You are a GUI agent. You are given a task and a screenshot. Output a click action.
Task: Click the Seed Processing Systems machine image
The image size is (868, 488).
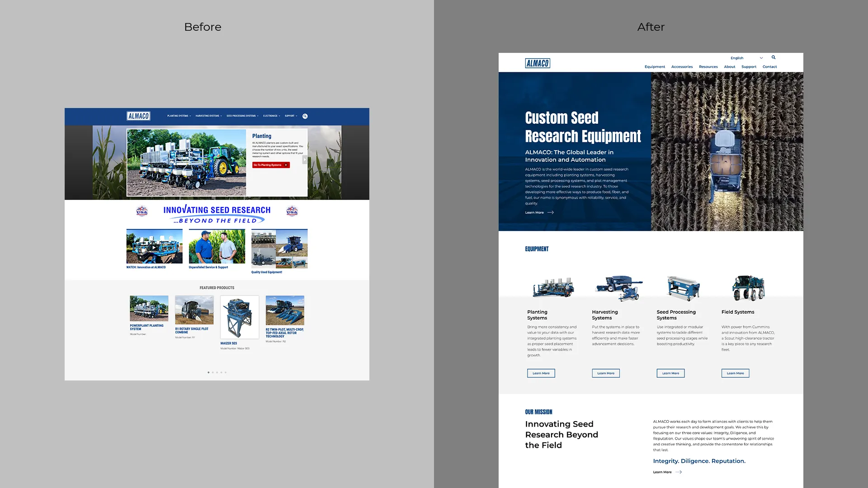point(684,288)
